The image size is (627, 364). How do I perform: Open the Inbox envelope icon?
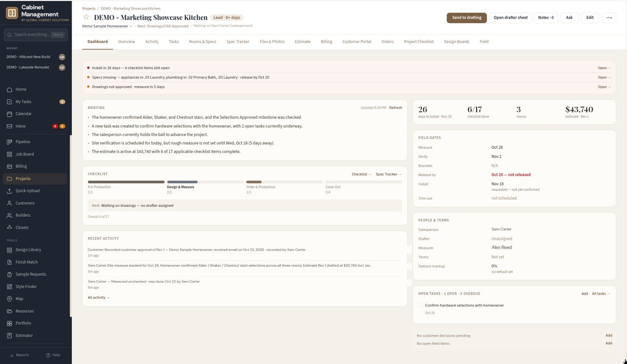pos(10,126)
